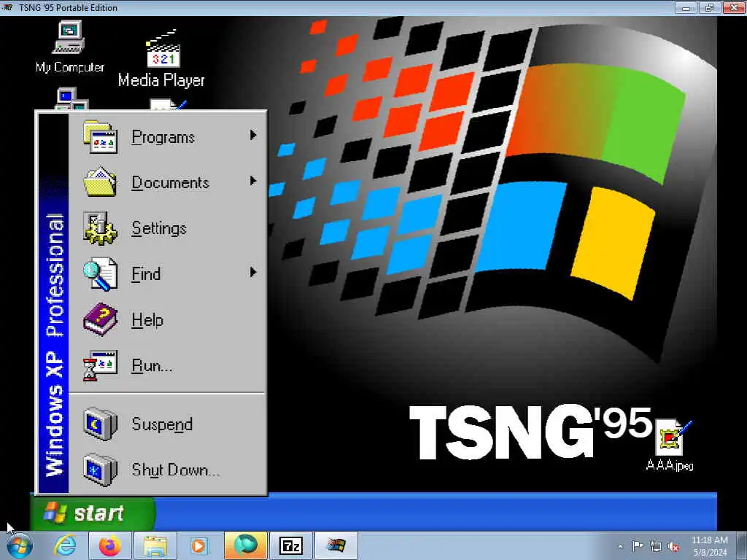747x560 pixels.
Task: Click the Suspend monitor icon
Action: pos(100,424)
